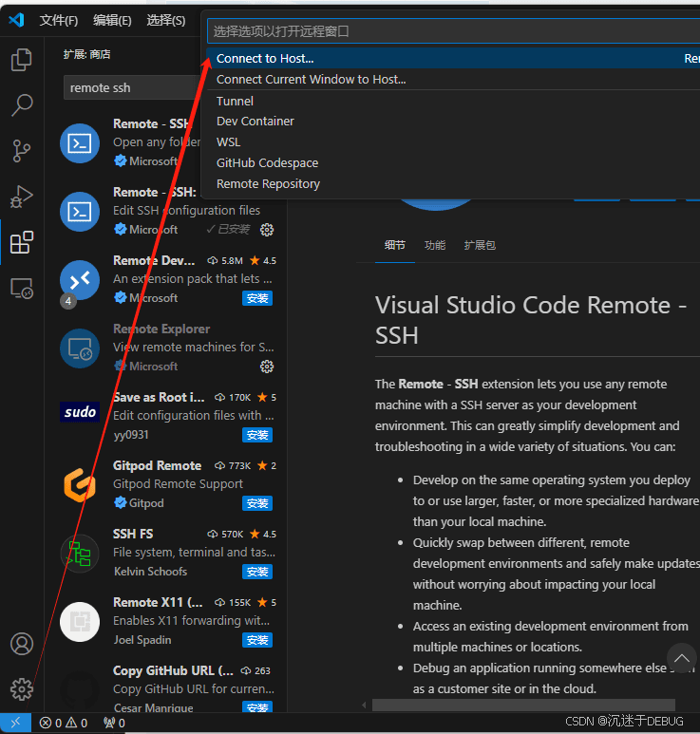Image resolution: width=700 pixels, height=734 pixels.
Task: Click the Visual Studio Code Remote - SSH heading
Action: pyautogui.click(x=531, y=321)
